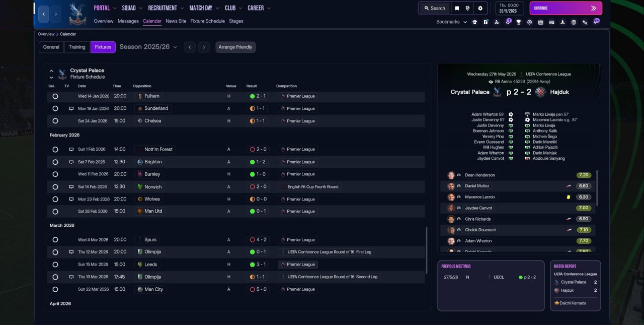Select the Man City fixture radio button
644x325 pixels.
pyautogui.click(x=55, y=289)
